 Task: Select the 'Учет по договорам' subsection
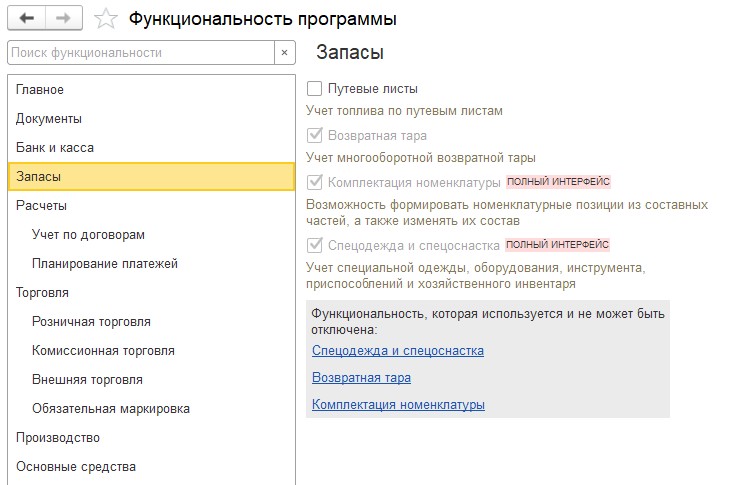152,234
